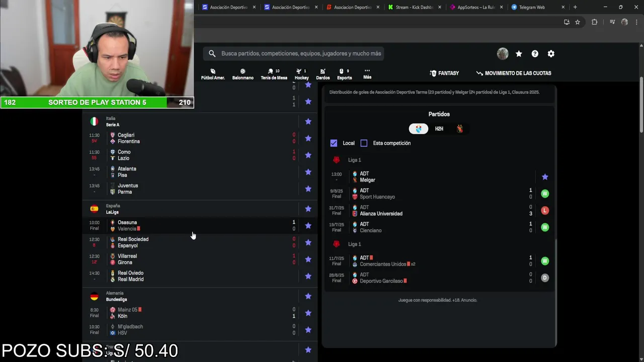Open the Fútbol Amer. sport icon
The width and height of the screenshot is (644, 362).
coord(213,74)
